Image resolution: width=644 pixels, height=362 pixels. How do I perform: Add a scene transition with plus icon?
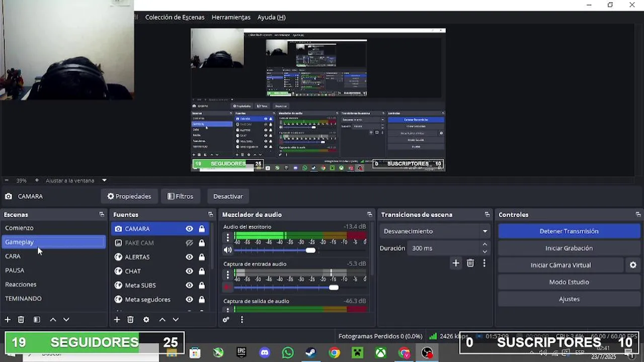point(456,263)
